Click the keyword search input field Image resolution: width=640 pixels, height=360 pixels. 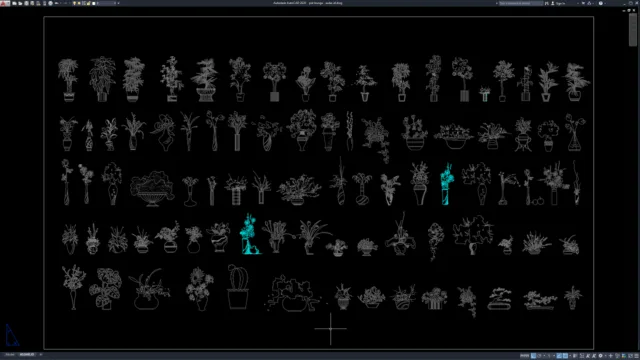[x=521, y=3]
